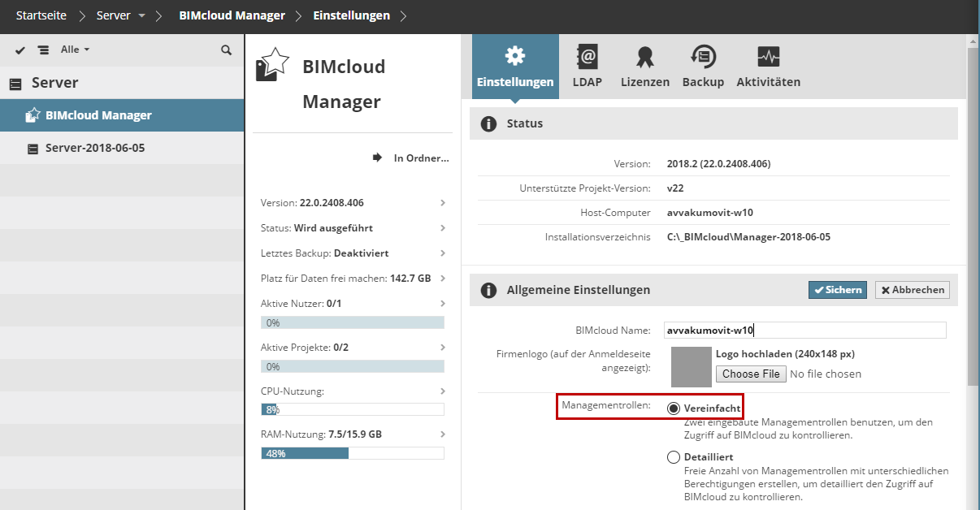Navigate to Startseite in the breadcrumb

[41, 15]
